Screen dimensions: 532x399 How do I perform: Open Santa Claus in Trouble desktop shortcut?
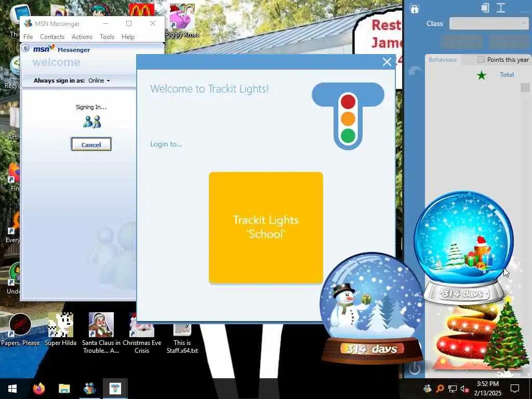(101, 333)
